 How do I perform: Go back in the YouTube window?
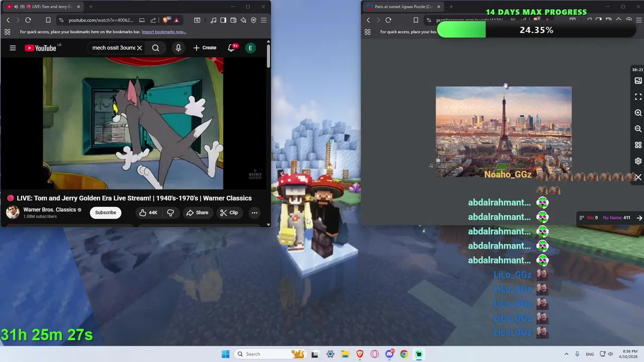coord(8,20)
